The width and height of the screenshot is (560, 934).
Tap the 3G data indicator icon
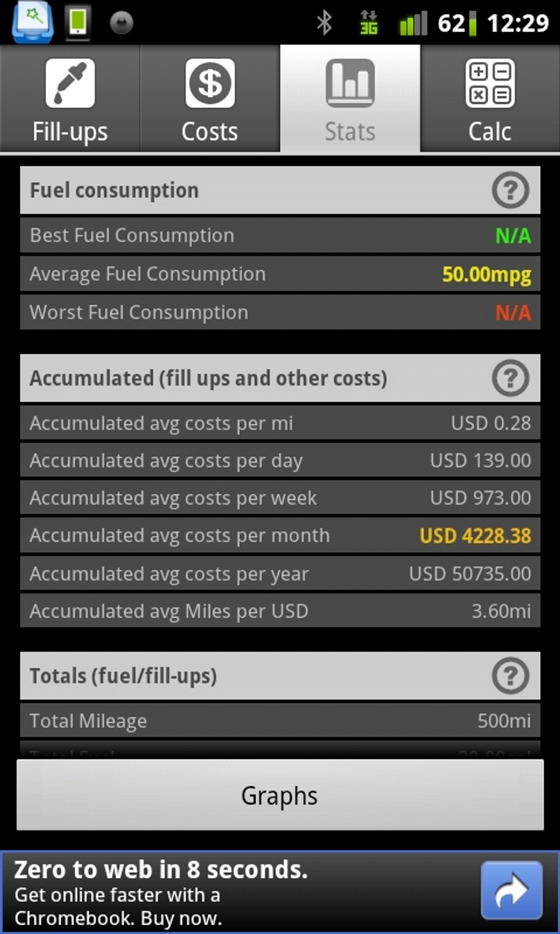(x=369, y=23)
